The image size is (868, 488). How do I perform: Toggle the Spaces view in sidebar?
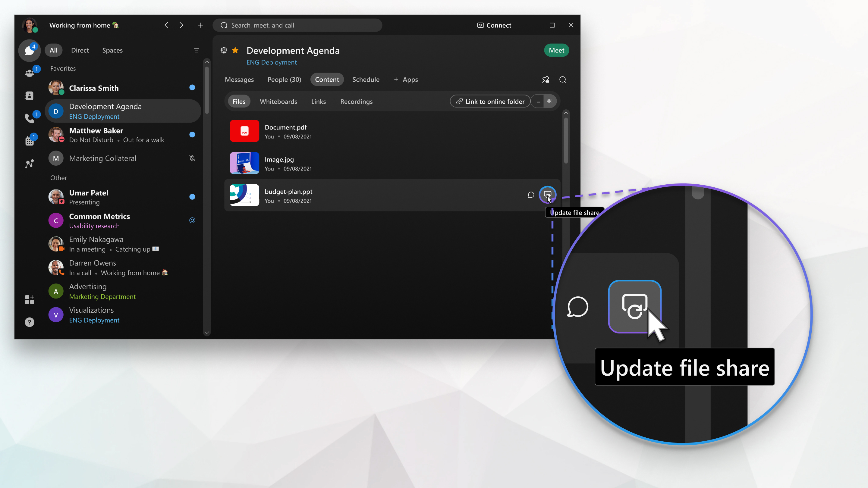113,50
